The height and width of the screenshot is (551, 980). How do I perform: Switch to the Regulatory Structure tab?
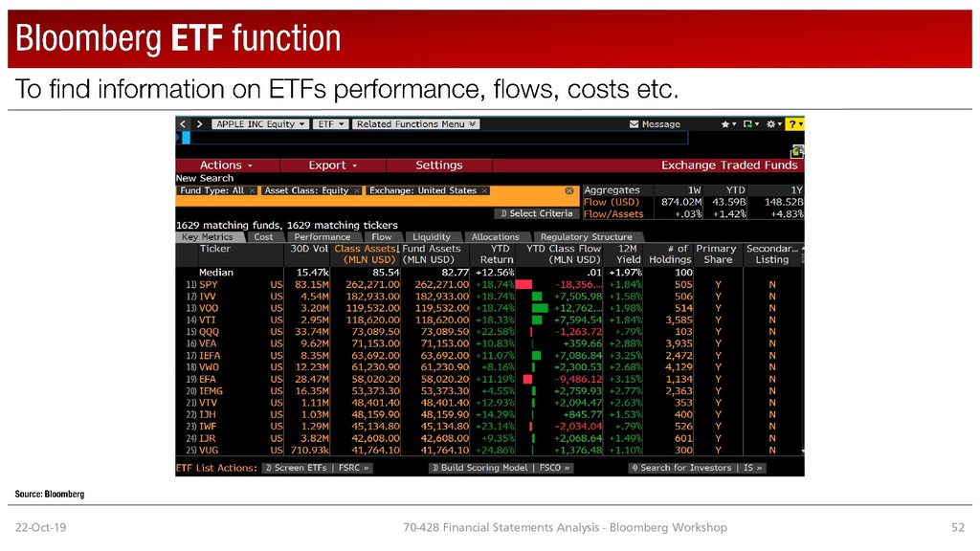pos(587,237)
